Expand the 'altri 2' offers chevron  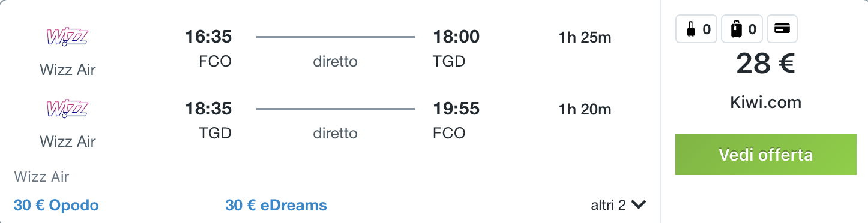click(x=639, y=205)
